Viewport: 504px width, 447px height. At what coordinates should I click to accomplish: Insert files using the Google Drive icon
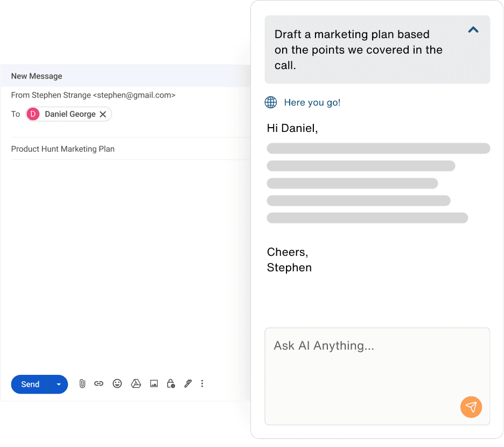point(136,383)
